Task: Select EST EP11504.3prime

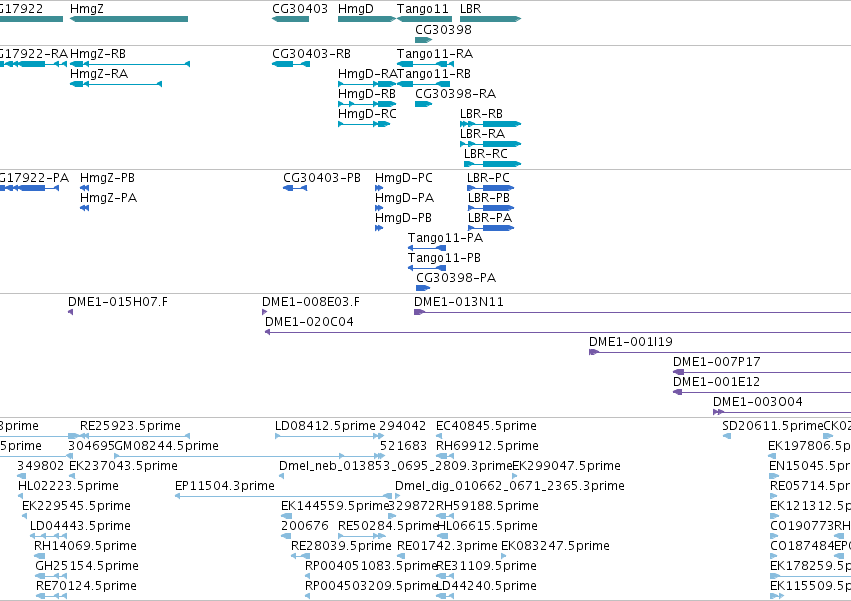Action: coord(225,485)
